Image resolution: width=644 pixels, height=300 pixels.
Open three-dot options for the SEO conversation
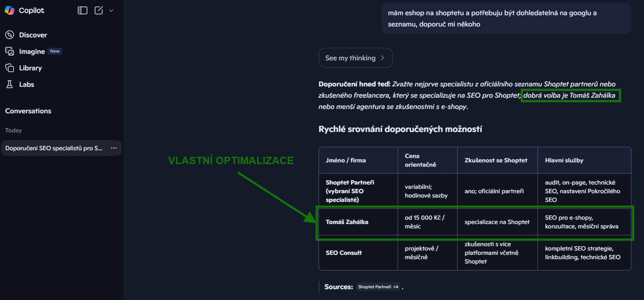tap(114, 148)
